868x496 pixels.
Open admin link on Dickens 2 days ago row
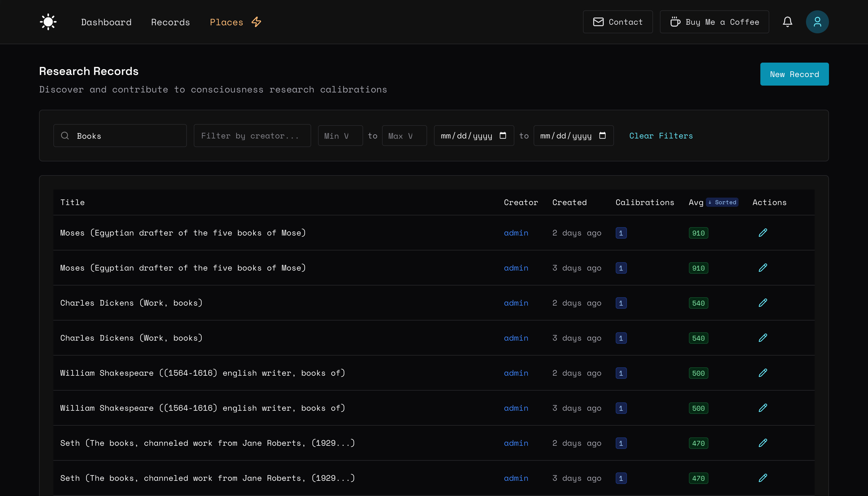516,303
